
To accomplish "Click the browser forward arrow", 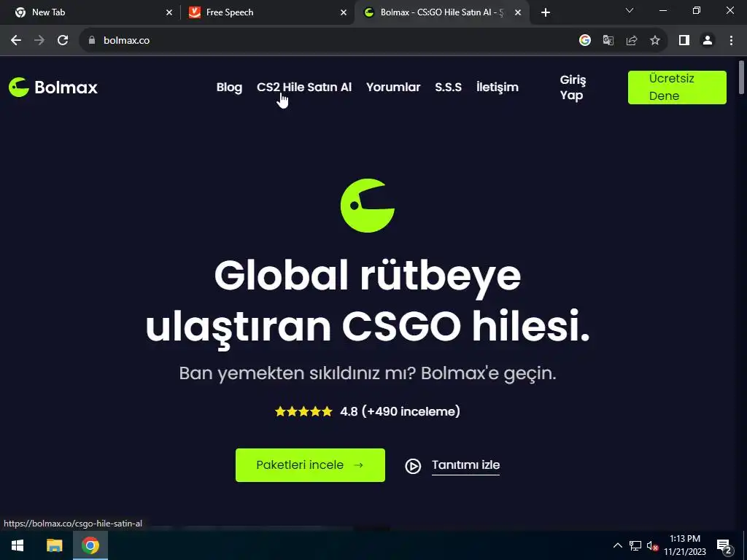I will (39, 41).
